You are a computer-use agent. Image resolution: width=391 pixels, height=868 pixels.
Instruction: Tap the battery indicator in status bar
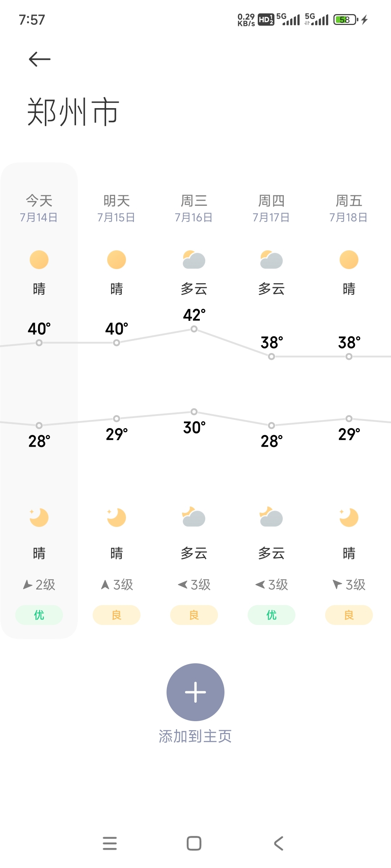(x=346, y=20)
